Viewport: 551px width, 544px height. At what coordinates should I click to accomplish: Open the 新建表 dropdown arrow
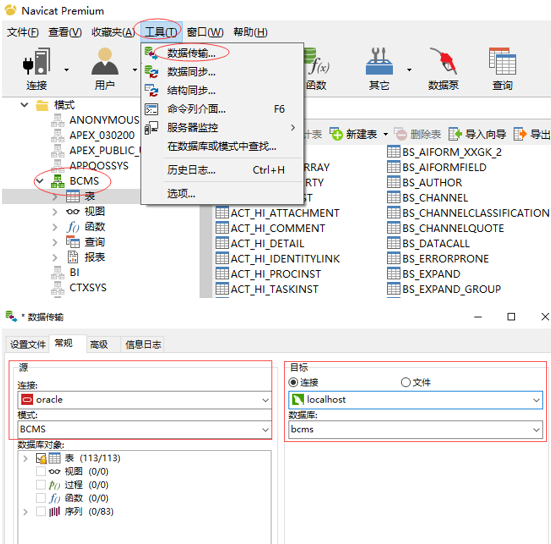click(386, 134)
